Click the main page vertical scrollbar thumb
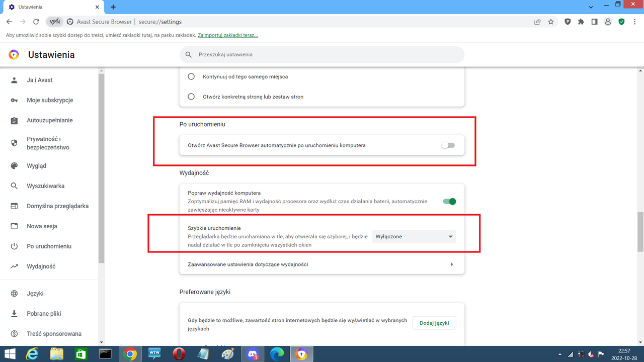The image size is (644, 362). coord(640,232)
